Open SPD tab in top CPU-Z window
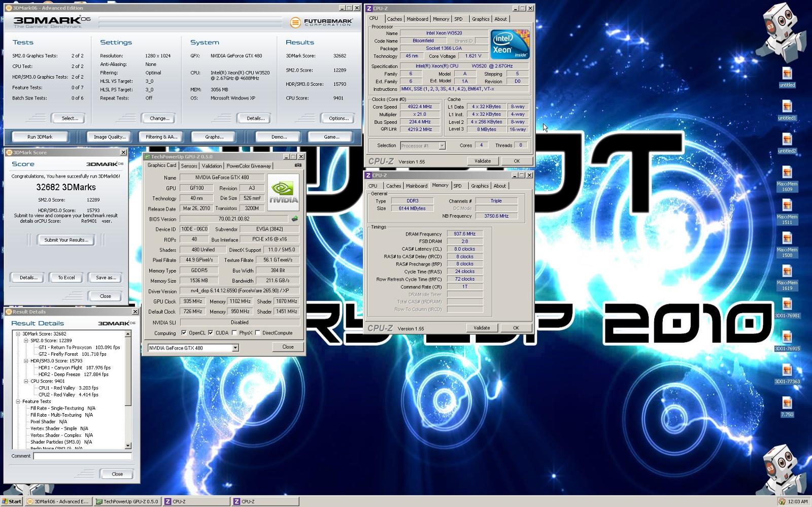The width and height of the screenshot is (812, 507). tap(458, 19)
